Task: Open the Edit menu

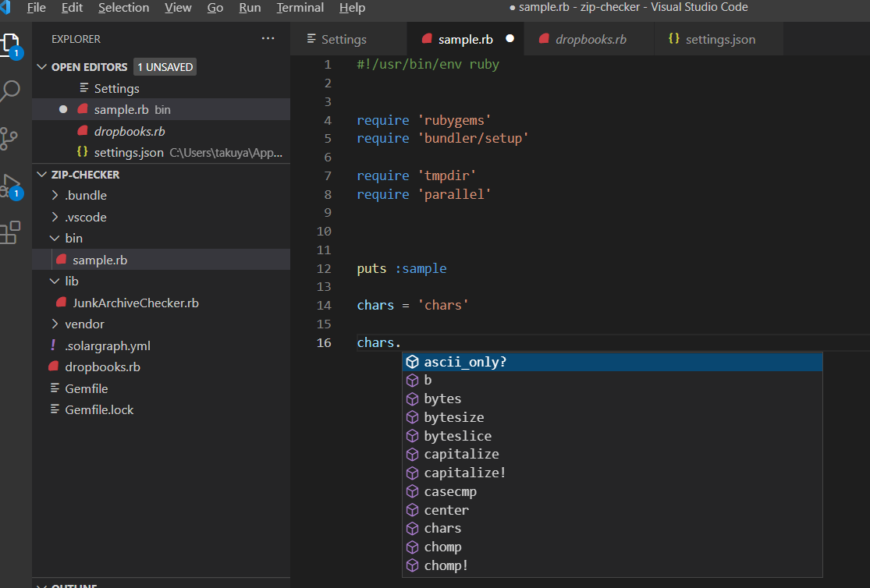Action: tap(72, 8)
